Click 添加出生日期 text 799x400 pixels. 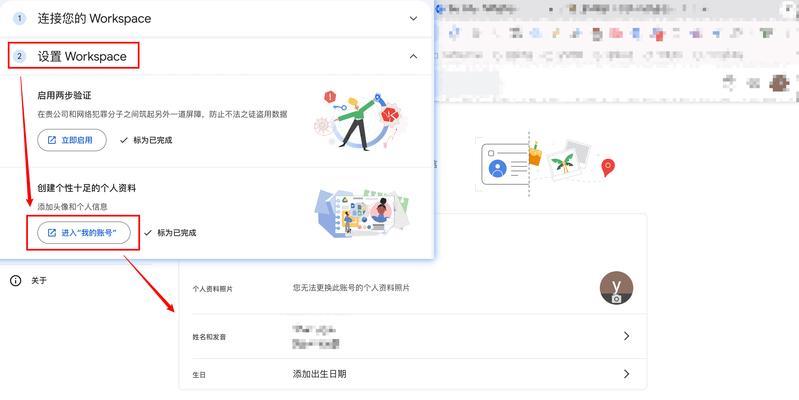tap(319, 374)
